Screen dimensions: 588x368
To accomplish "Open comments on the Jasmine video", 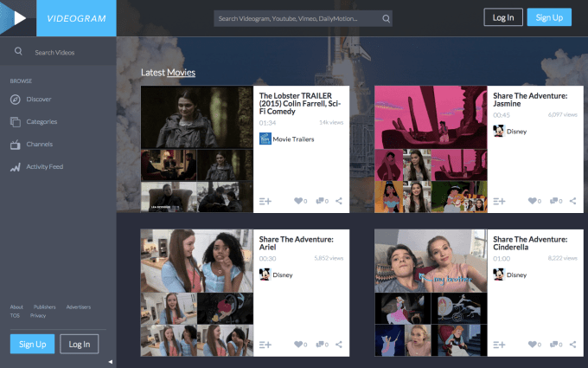I will point(554,201).
